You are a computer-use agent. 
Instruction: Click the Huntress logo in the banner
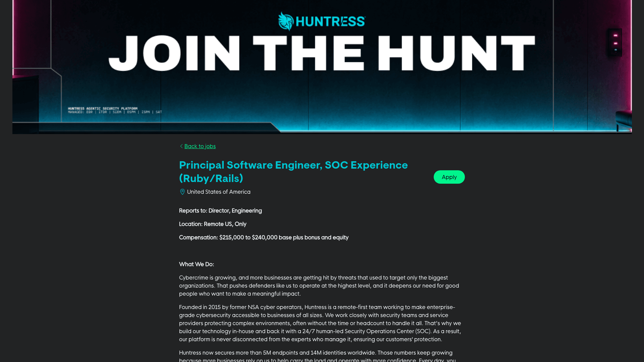tap(322, 21)
